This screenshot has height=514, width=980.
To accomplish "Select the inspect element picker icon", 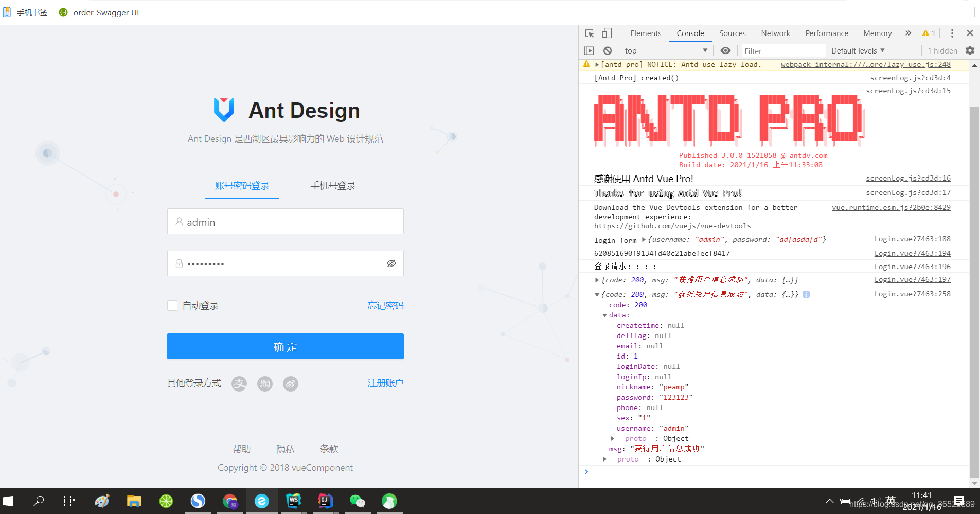I will 590,33.
